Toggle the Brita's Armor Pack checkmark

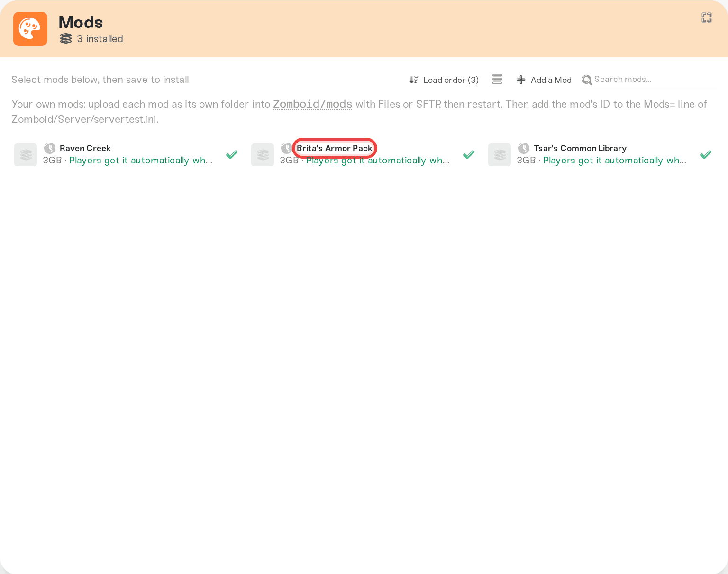469,155
